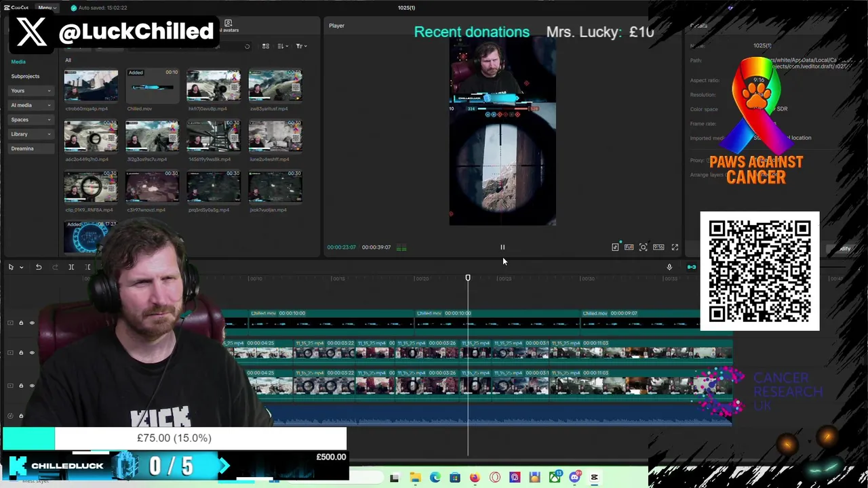Lock the audio track

tap(21, 416)
